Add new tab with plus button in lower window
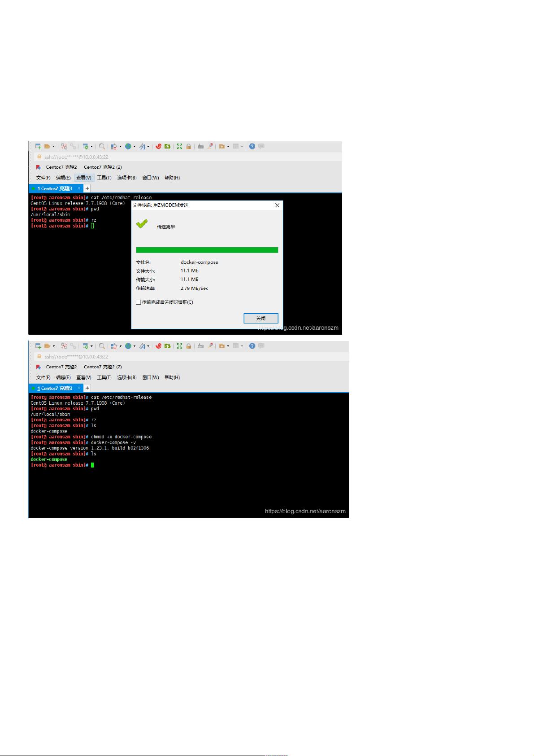Image resolution: width=534 pixels, height=756 pixels. [x=87, y=388]
